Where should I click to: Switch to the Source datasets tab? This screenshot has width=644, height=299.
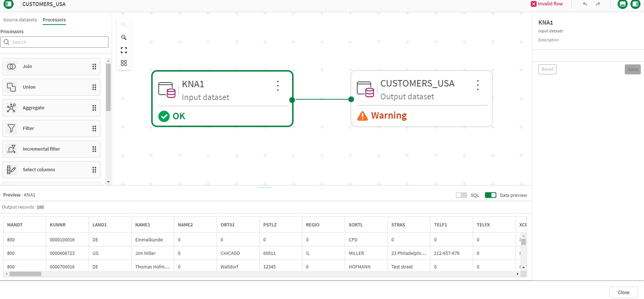(20, 20)
